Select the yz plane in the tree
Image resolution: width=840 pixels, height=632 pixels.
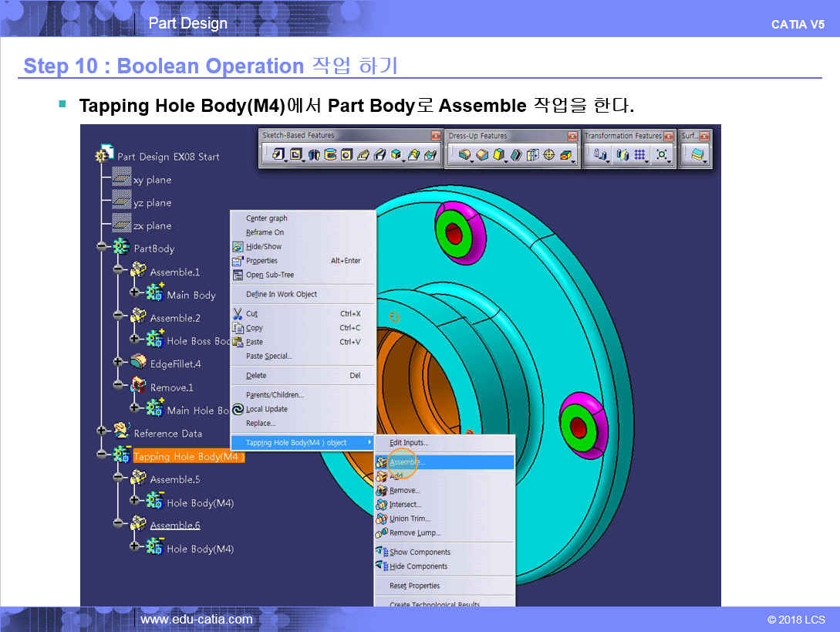coord(152,203)
